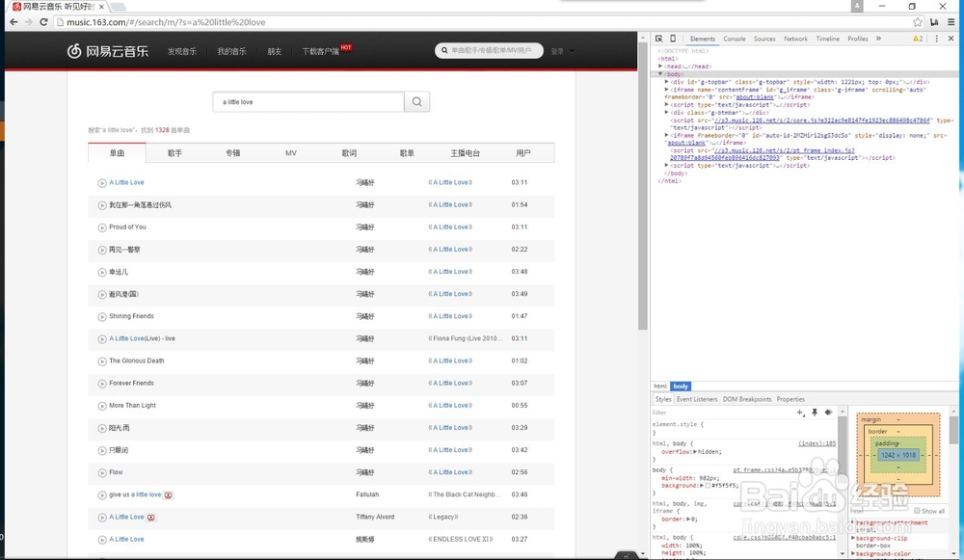The height and width of the screenshot is (560, 964).
Task: Click the DevTools warnings counter icon
Action: click(918, 39)
